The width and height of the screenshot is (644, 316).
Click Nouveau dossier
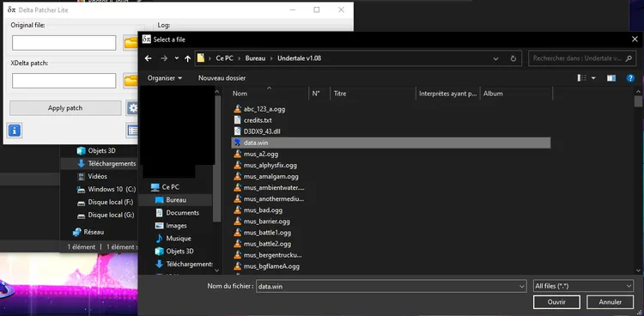pos(222,78)
